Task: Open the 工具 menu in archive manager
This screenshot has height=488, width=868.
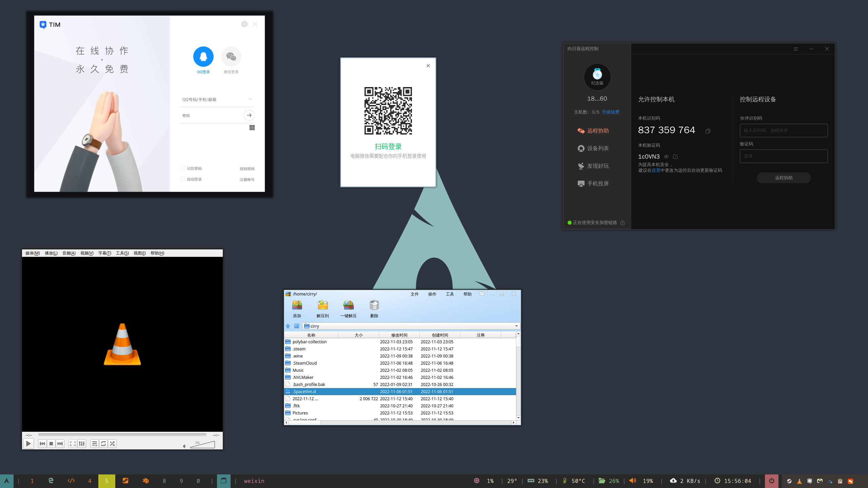Action: pos(450,294)
